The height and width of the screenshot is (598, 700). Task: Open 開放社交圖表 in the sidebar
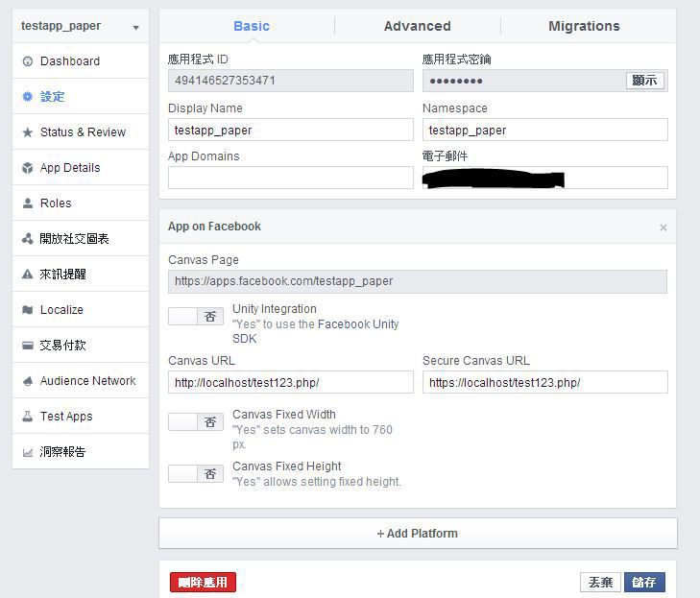click(x=81, y=239)
